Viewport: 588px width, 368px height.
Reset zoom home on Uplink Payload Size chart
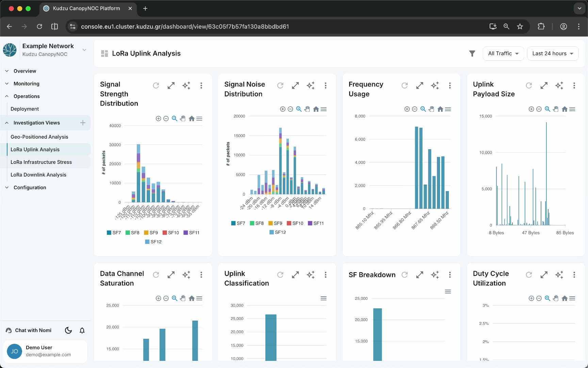click(565, 109)
